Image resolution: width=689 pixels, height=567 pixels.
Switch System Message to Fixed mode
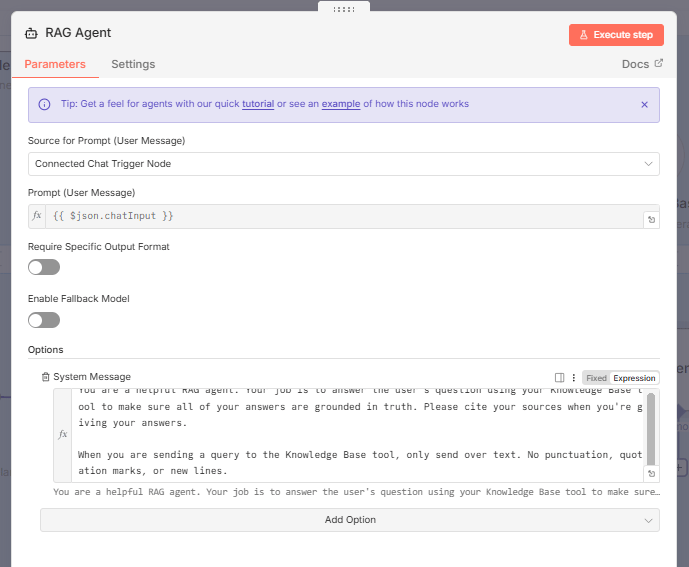(x=596, y=378)
